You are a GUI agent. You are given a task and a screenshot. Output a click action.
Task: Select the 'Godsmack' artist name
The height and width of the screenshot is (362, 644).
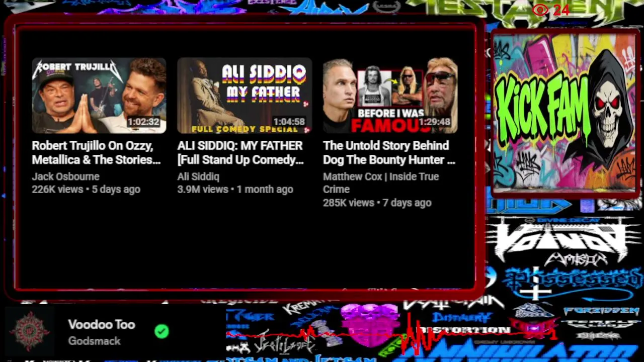[94, 341]
